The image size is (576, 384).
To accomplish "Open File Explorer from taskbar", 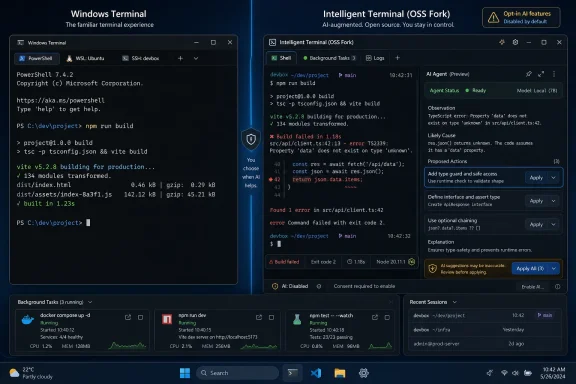I will tap(340, 373).
